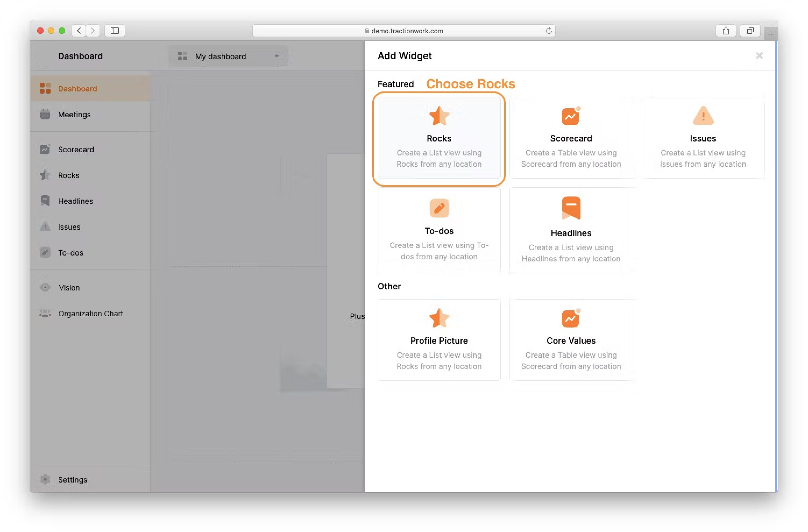
Task: Choose the Rocks star widget icon
Action: point(439,116)
